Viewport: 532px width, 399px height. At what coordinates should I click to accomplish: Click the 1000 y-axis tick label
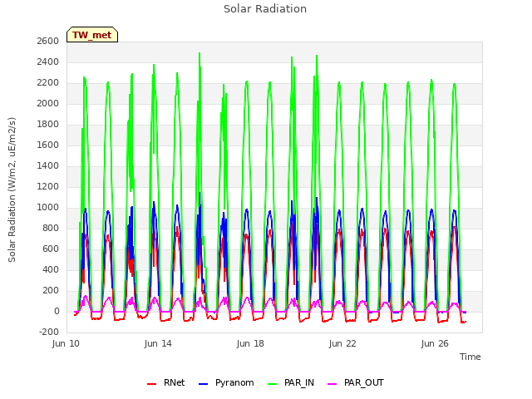48,207
